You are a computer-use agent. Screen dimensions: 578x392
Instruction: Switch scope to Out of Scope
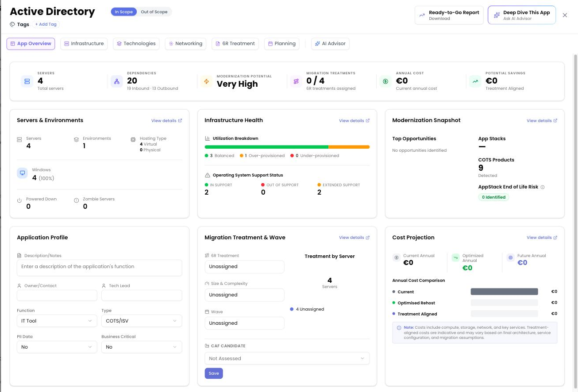coord(154,12)
